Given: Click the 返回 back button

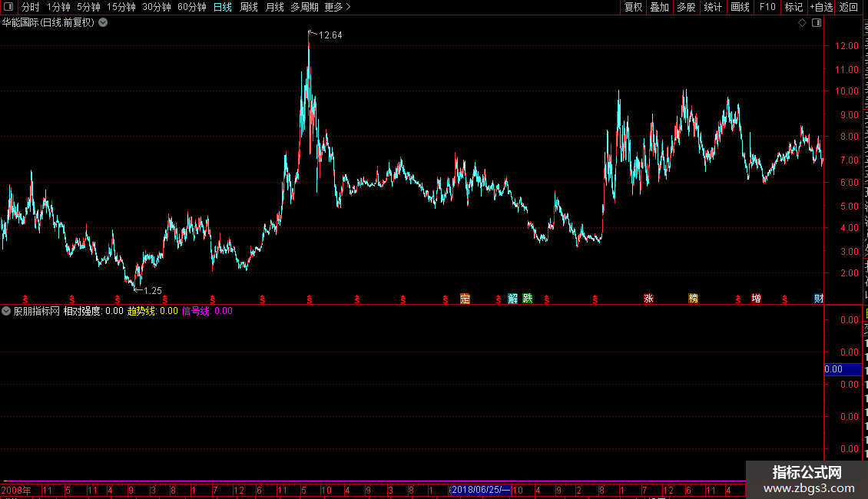Looking at the screenshot, I should tap(848, 7).
